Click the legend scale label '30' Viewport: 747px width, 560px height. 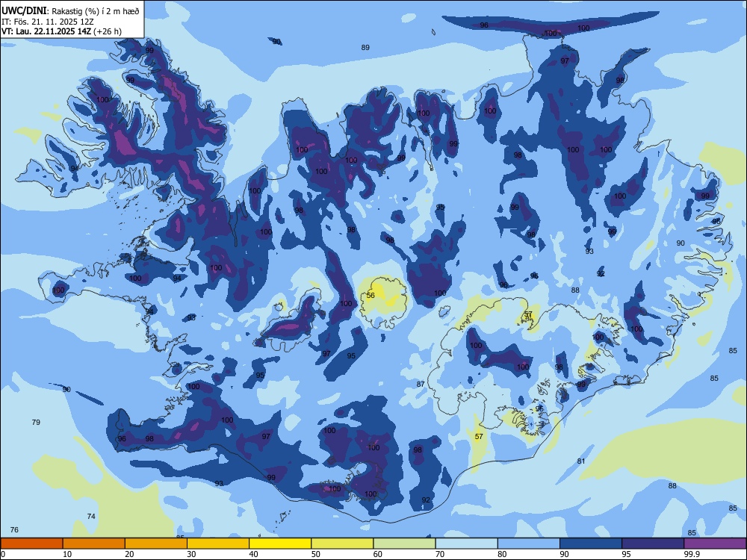click(191, 554)
